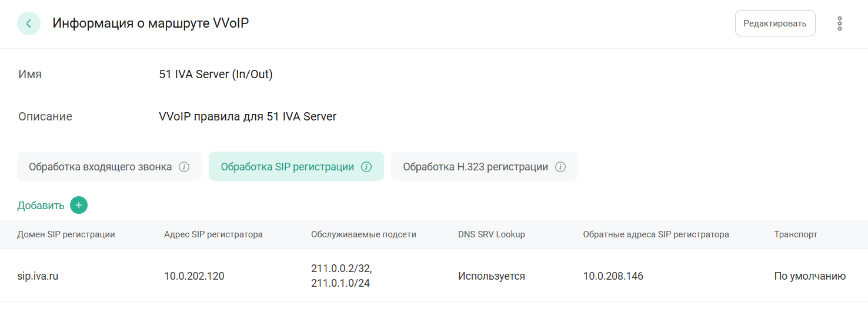Viewport: 868px width, 329px height.
Task: Click the reverse address 10.0.208.146
Action: pyautogui.click(x=613, y=276)
